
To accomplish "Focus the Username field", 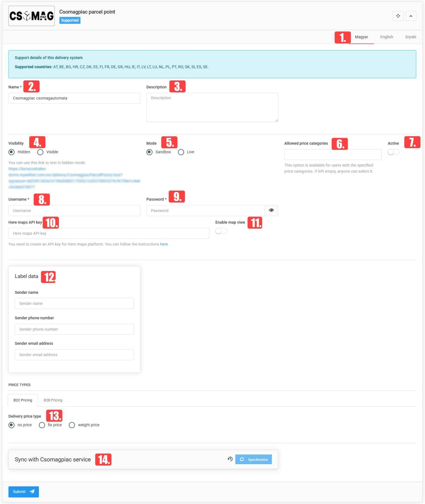I will [x=74, y=211].
